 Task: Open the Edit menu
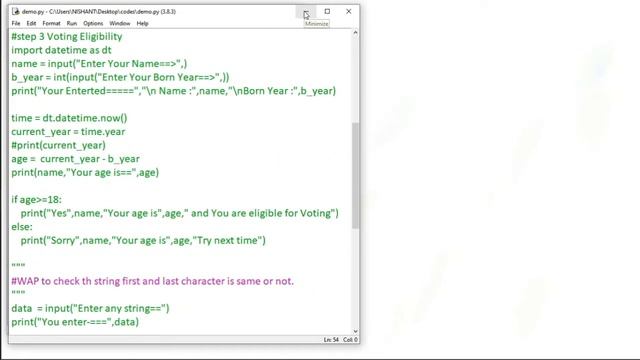pos(31,23)
